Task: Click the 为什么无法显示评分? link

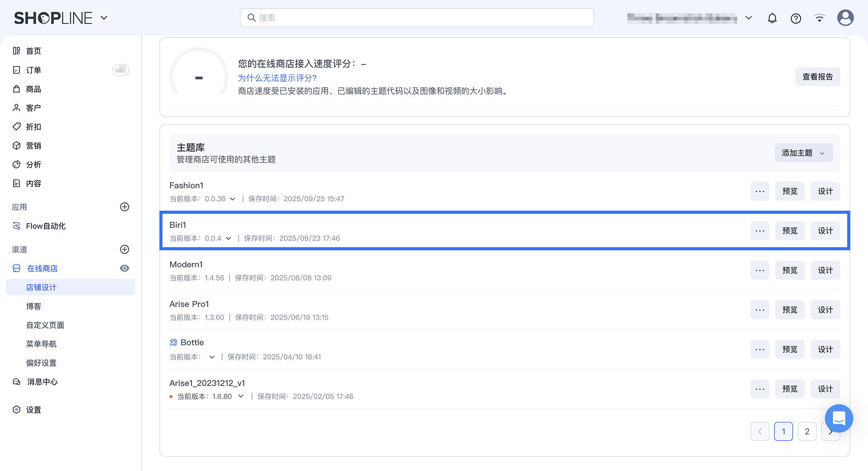Action: pyautogui.click(x=277, y=78)
